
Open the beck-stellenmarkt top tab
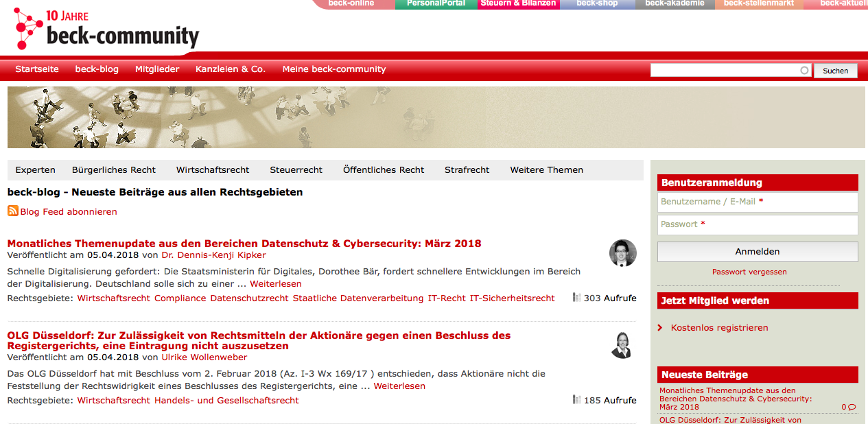coord(758,3)
